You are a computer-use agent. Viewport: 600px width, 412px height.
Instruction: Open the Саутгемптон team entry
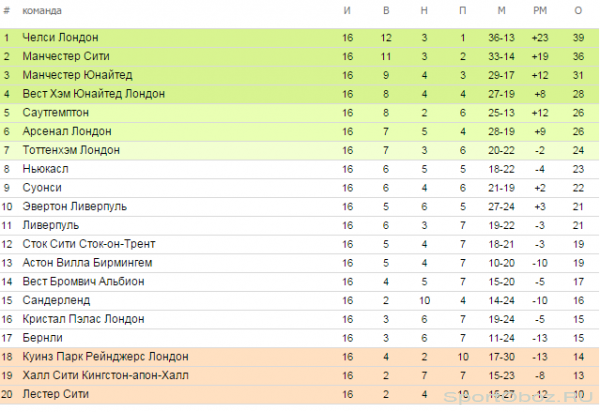click(x=55, y=112)
